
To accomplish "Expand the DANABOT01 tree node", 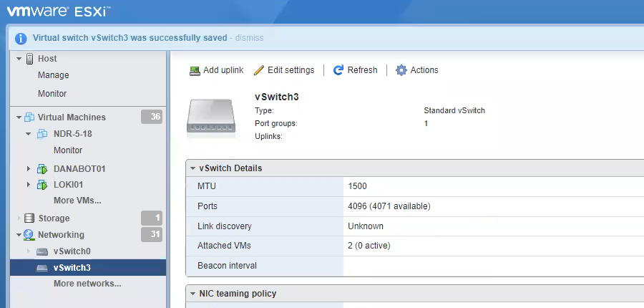I will 29,169.
